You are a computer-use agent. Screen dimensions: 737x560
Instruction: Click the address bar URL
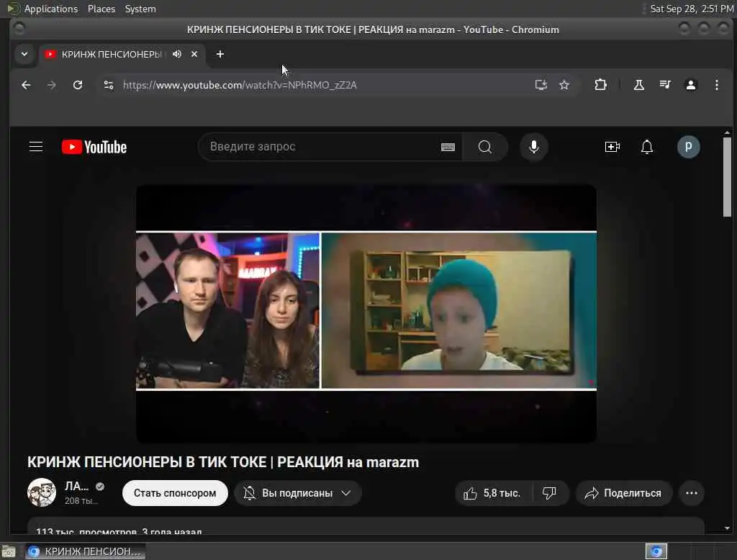point(240,85)
